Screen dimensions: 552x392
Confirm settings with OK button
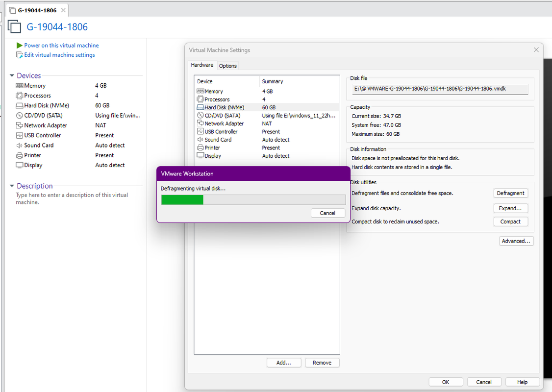tap(446, 382)
